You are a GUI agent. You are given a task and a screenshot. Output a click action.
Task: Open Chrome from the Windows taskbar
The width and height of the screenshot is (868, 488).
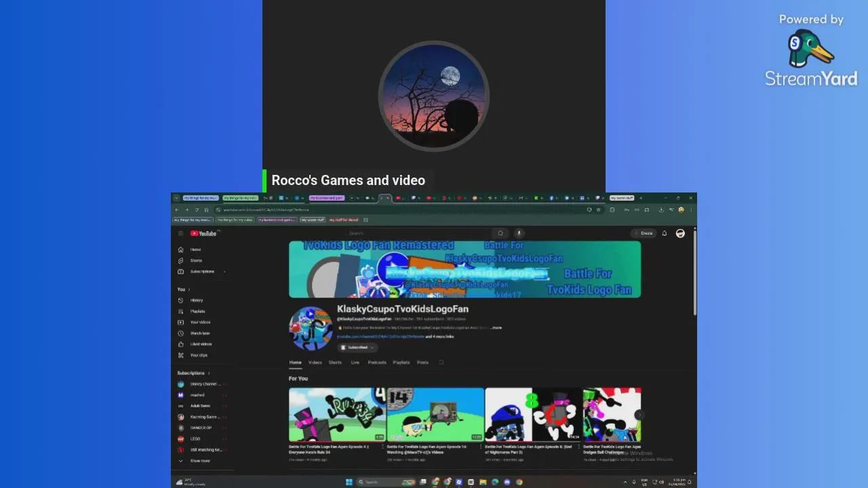(519, 482)
